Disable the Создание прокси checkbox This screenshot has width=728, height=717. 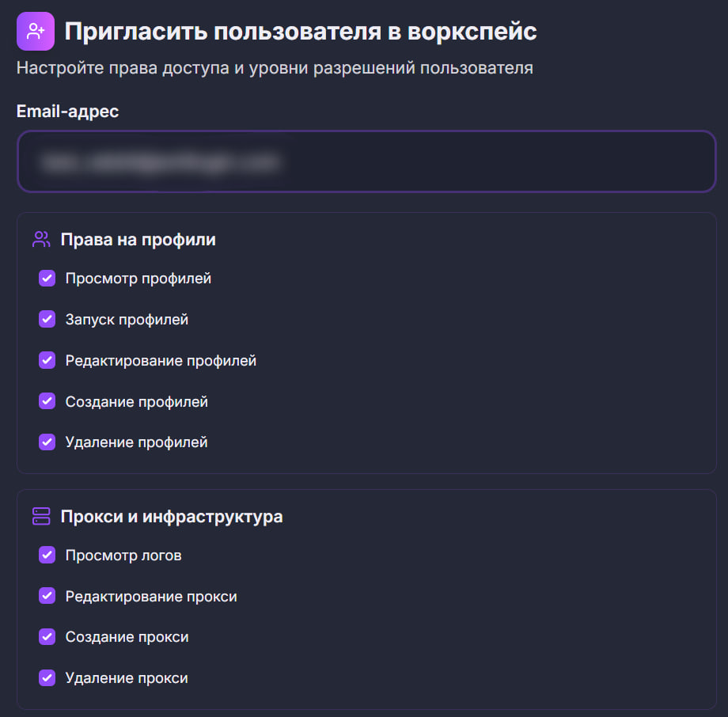tap(47, 636)
